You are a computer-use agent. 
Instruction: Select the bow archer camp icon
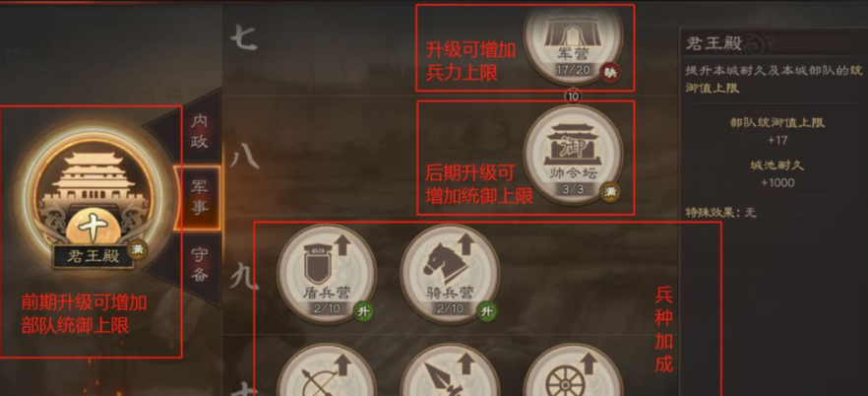click(327, 371)
